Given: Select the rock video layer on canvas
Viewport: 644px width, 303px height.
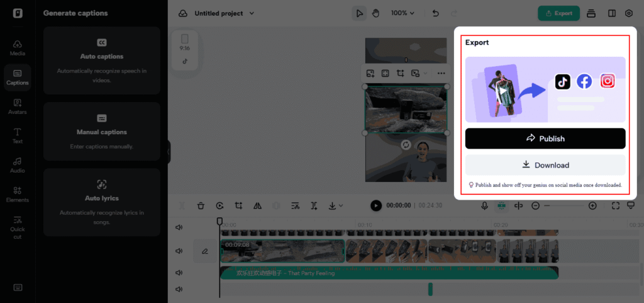Looking at the screenshot, I should pos(406,110).
